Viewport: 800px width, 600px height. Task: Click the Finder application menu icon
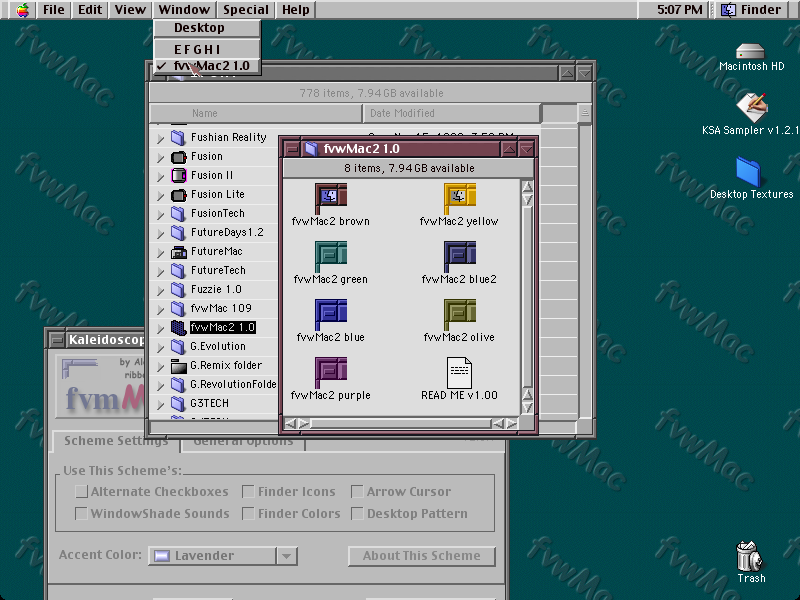[x=729, y=10]
